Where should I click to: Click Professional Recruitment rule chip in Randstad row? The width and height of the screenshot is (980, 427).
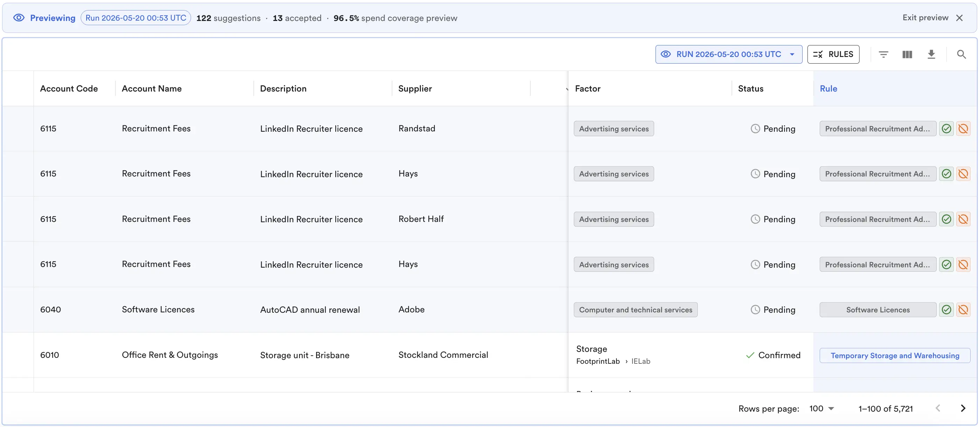[878, 129]
